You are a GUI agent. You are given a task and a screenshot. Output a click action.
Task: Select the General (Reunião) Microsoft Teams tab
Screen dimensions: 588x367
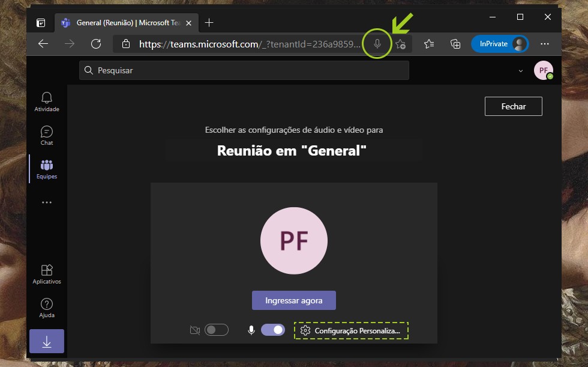[x=127, y=23]
